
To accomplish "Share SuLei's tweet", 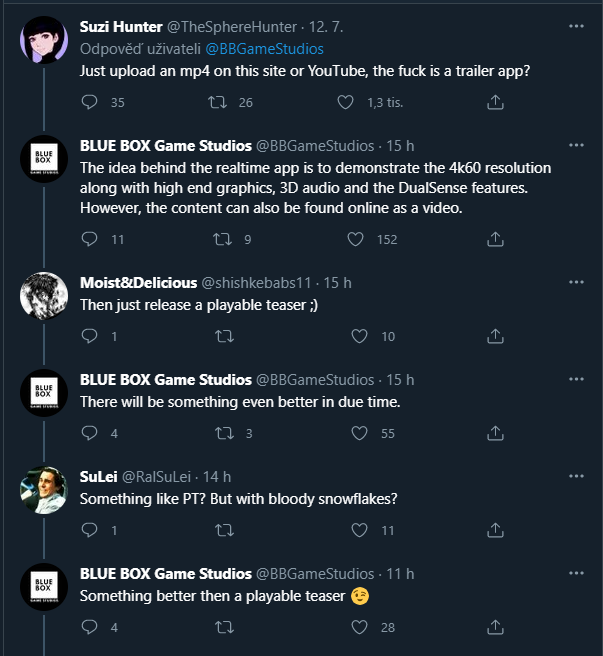I will [x=495, y=530].
